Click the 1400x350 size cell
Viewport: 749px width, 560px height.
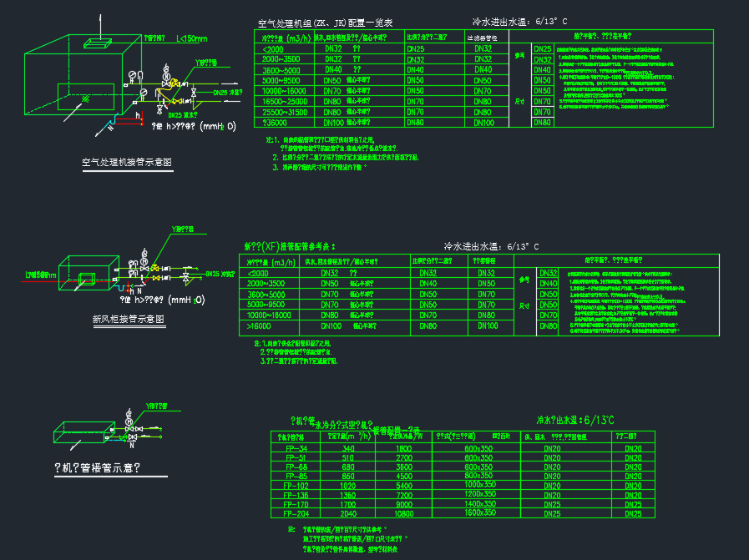pos(480,503)
